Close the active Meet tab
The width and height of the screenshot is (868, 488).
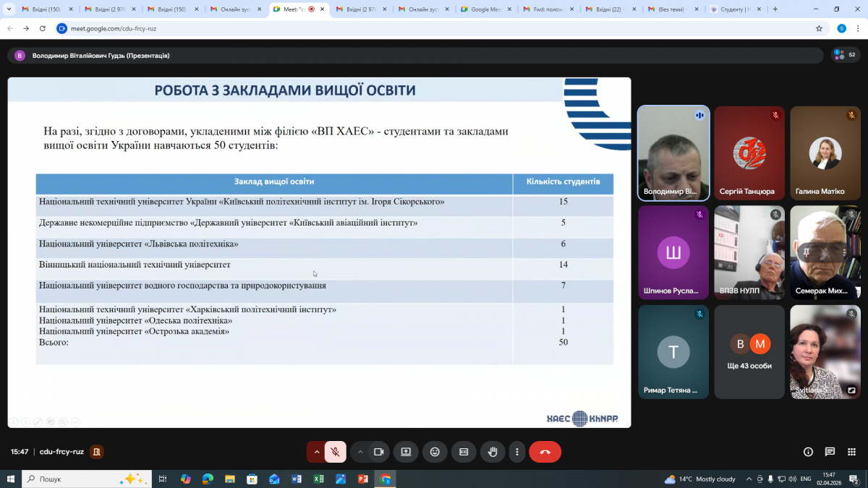[x=321, y=9]
